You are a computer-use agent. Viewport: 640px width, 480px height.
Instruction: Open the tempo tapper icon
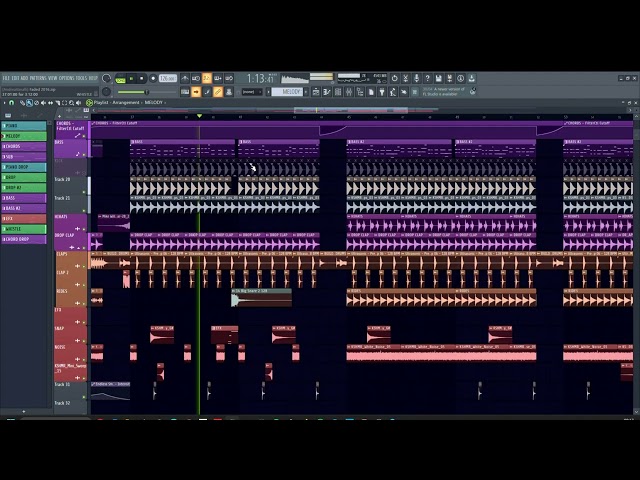(x=393, y=92)
